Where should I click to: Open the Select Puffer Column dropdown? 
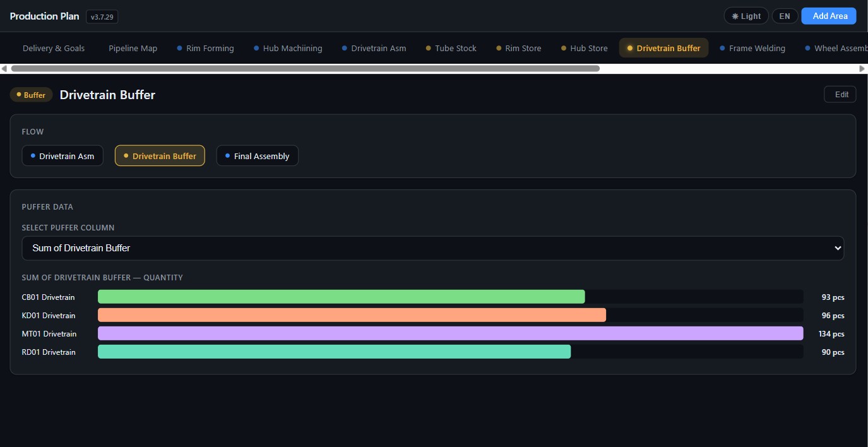pyautogui.click(x=433, y=248)
